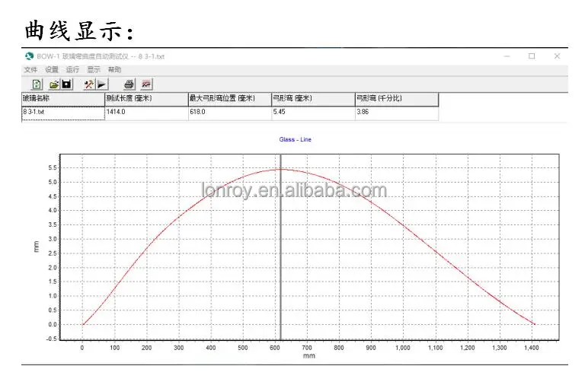The image size is (588, 382).
Task: Minimize the BOW-1 window
Action: tap(507, 56)
